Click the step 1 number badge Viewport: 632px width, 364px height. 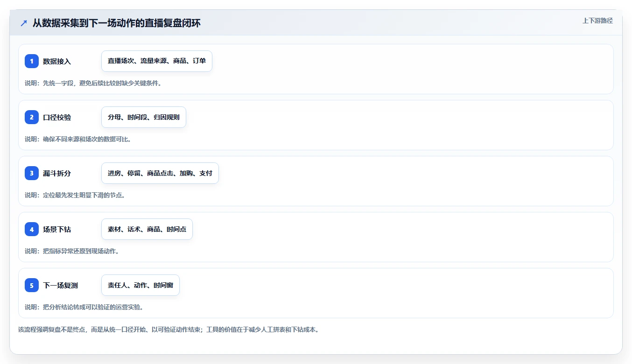[32, 61]
